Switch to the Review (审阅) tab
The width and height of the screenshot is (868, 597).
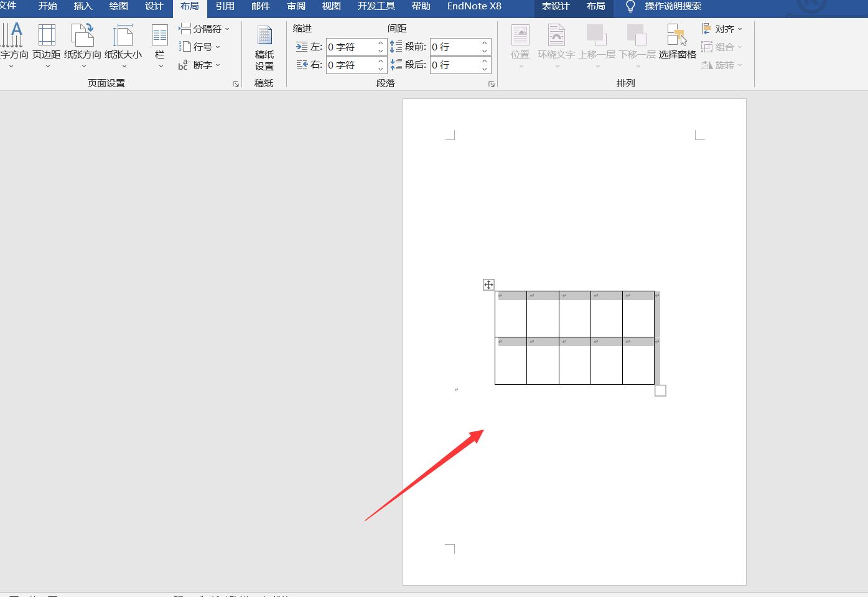click(296, 6)
